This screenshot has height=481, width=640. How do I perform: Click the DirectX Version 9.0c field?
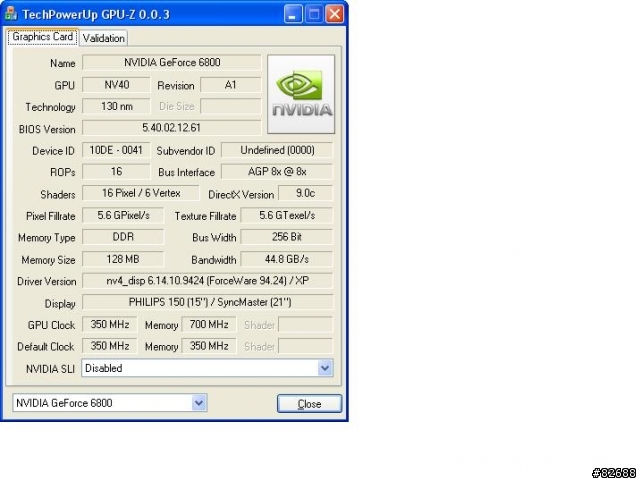pyautogui.click(x=305, y=193)
